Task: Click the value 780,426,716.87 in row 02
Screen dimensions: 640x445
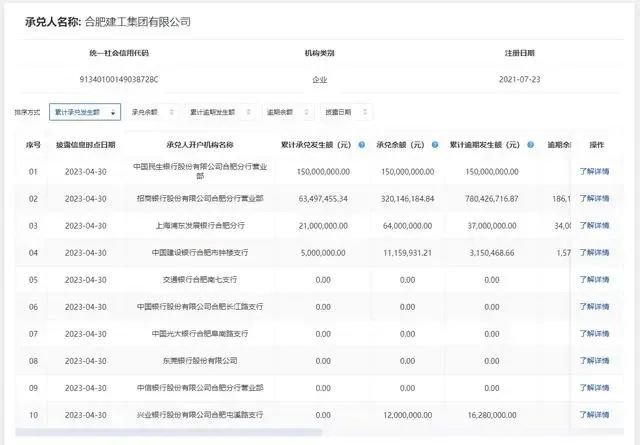Action: click(492, 199)
